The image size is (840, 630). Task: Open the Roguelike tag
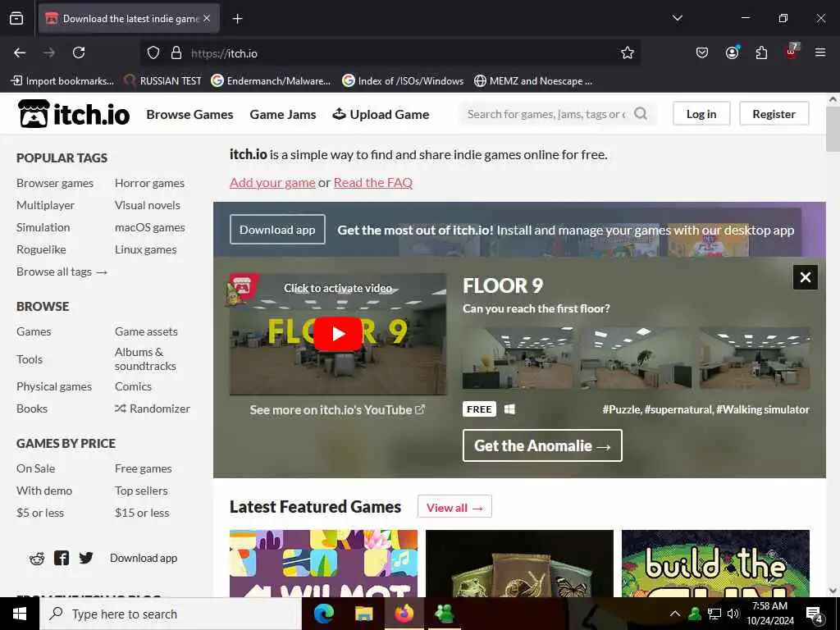point(41,249)
